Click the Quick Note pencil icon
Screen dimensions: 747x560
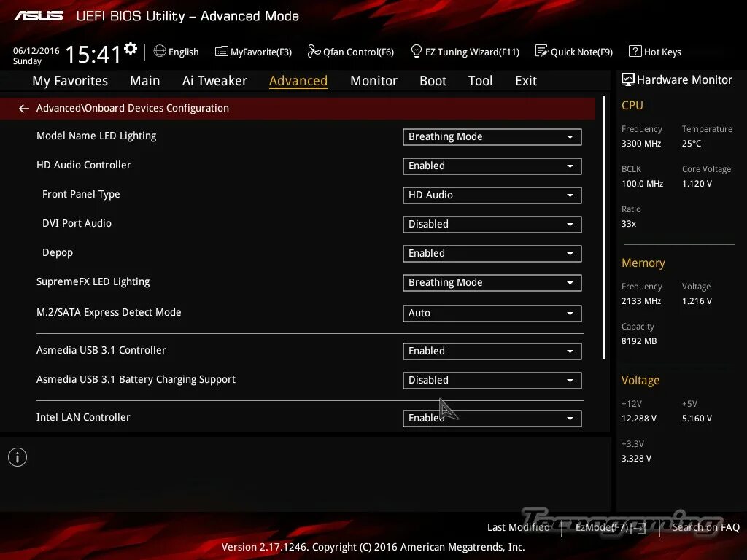pos(542,51)
